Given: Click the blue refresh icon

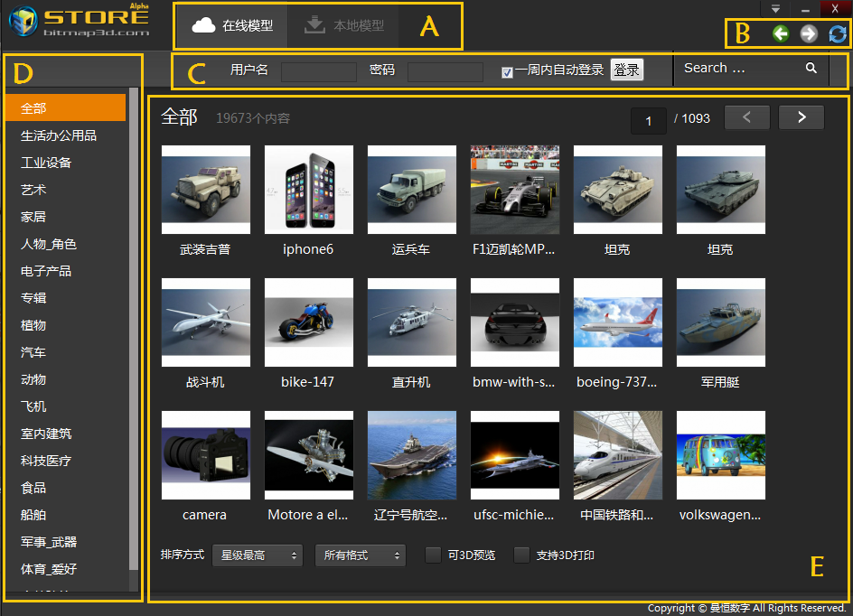Looking at the screenshot, I should coord(838,33).
